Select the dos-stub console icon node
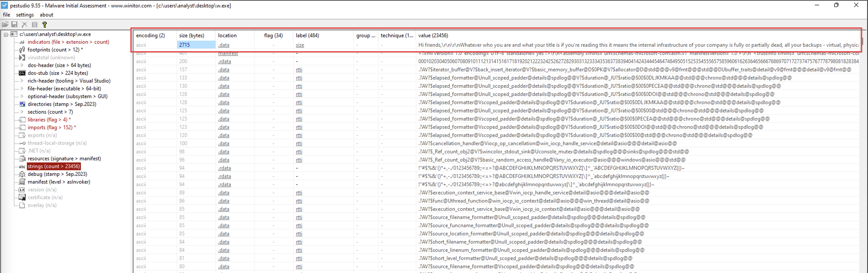The width and height of the screenshot is (868, 273). 22,73
